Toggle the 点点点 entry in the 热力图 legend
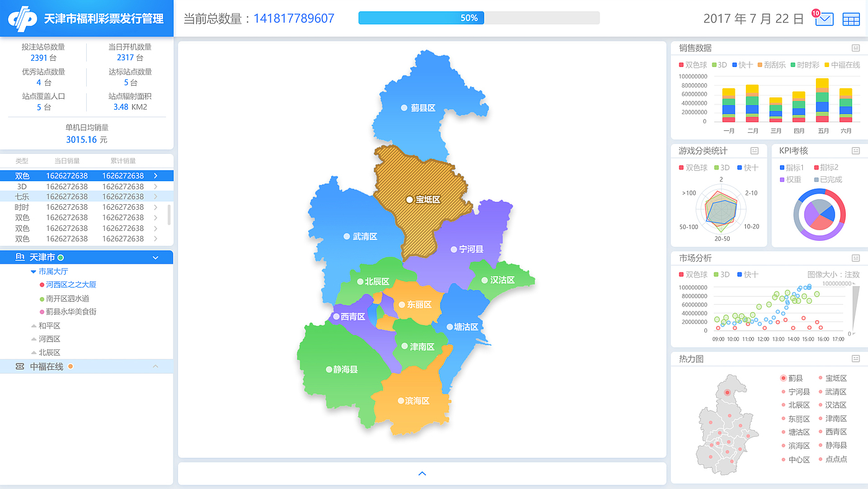This screenshot has width=868, height=489. [x=833, y=459]
